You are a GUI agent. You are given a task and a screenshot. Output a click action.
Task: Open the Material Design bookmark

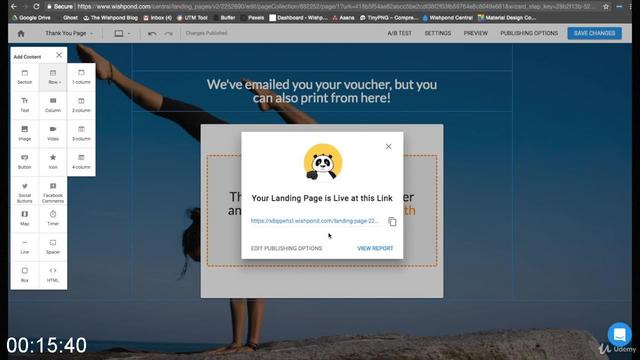click(507, 18)
